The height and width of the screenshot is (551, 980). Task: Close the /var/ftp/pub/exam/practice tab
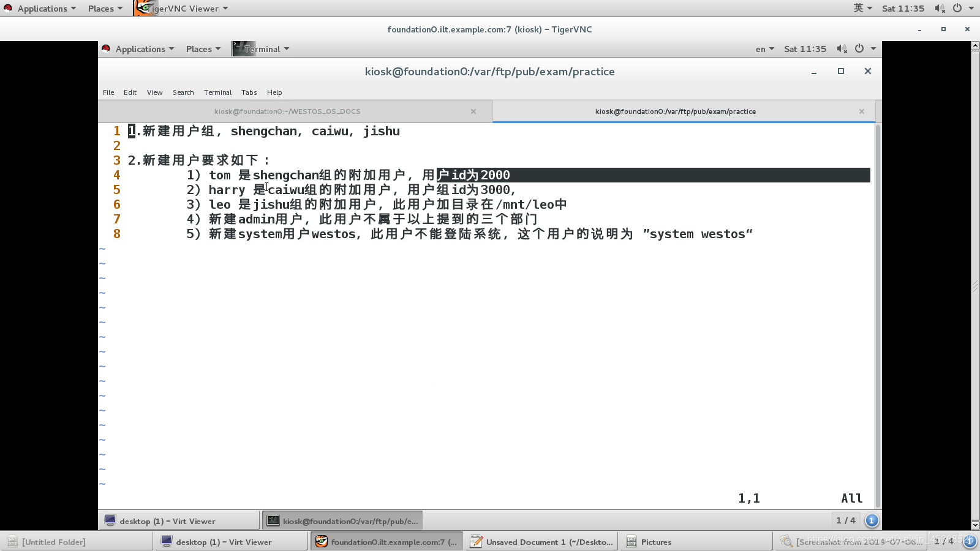(x=862, y=111)
